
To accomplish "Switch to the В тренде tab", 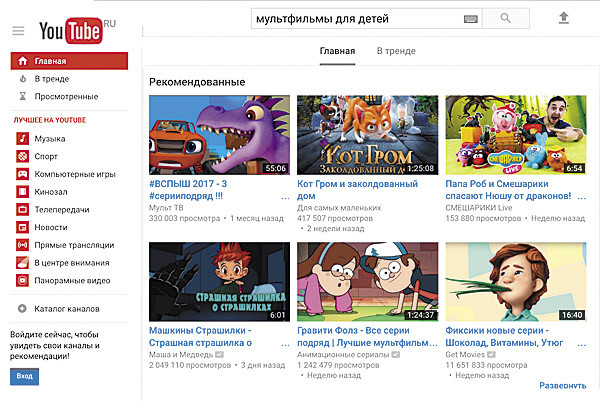I will tap(396, 51).
